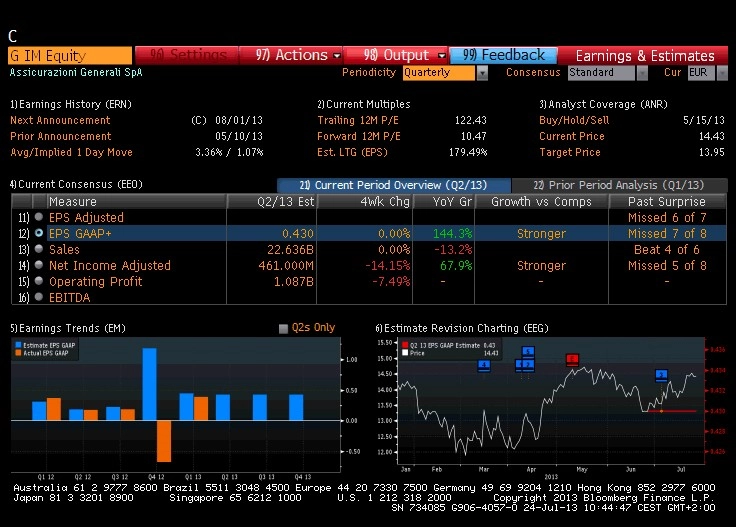Click the 4Wk Chg column header
Image resolution: width=736 pixels, height=527 pixels.
click(365, 201)
